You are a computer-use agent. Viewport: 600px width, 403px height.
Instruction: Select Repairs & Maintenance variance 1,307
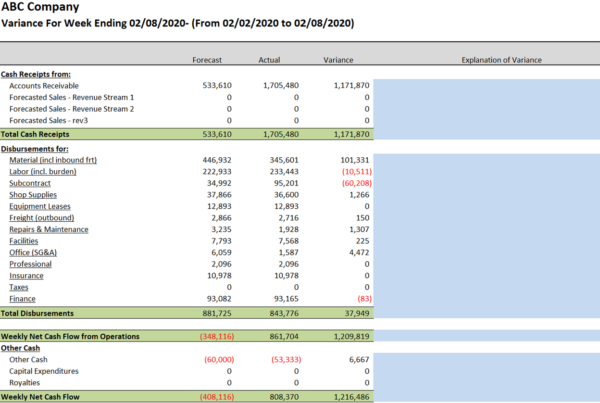(x=359, y=229)
